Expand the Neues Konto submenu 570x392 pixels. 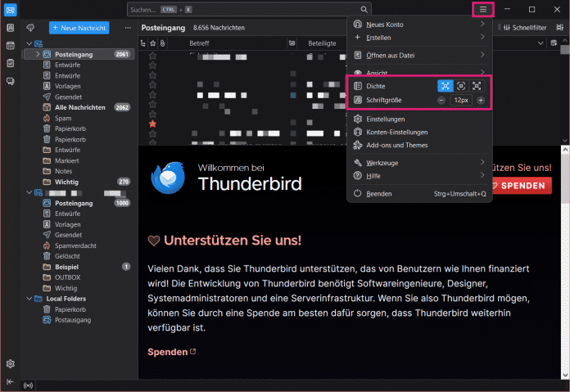tap(418, 25)
